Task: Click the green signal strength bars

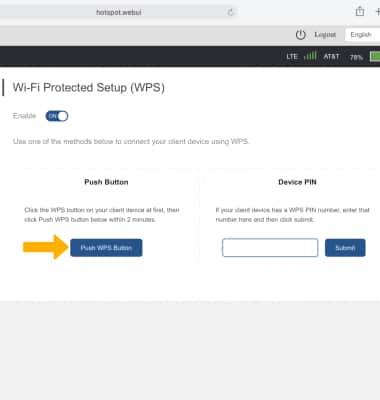Action: (310, 56)
